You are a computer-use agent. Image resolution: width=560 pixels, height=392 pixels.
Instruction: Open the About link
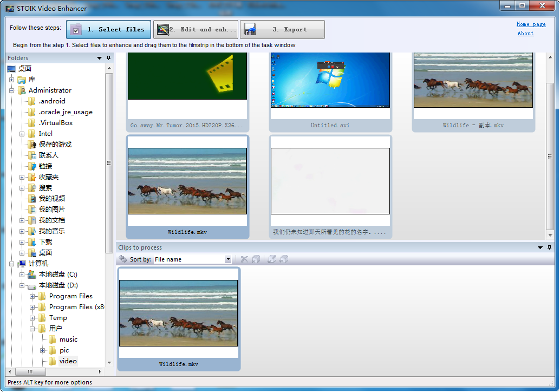point(525,34)
